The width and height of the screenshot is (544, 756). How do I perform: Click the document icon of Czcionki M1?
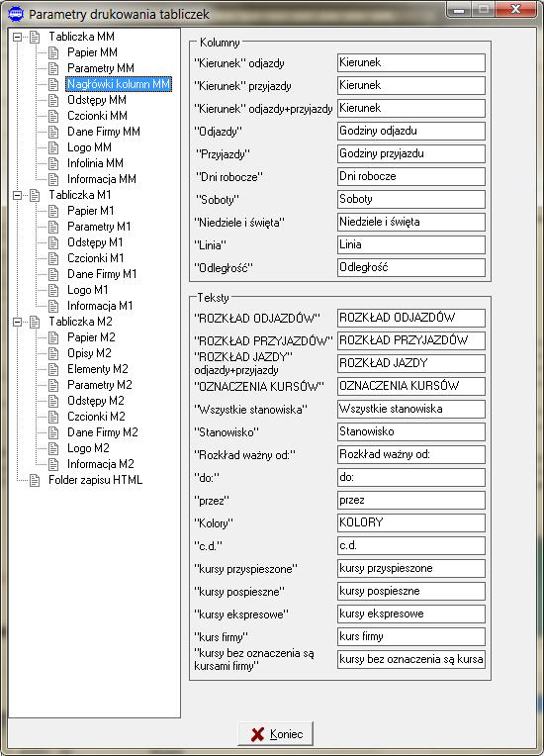pyautogui.click(x=53, y=258)
